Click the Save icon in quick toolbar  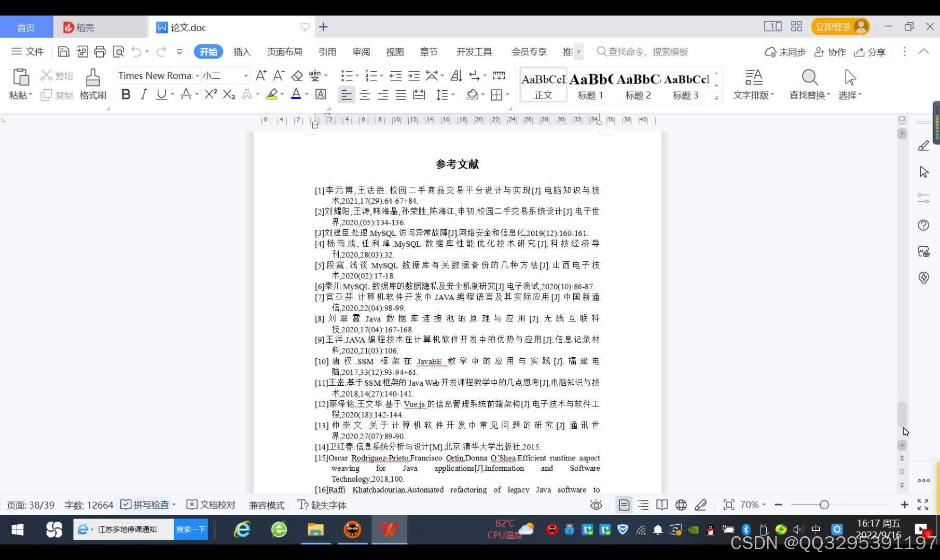[x=63, y=51]
